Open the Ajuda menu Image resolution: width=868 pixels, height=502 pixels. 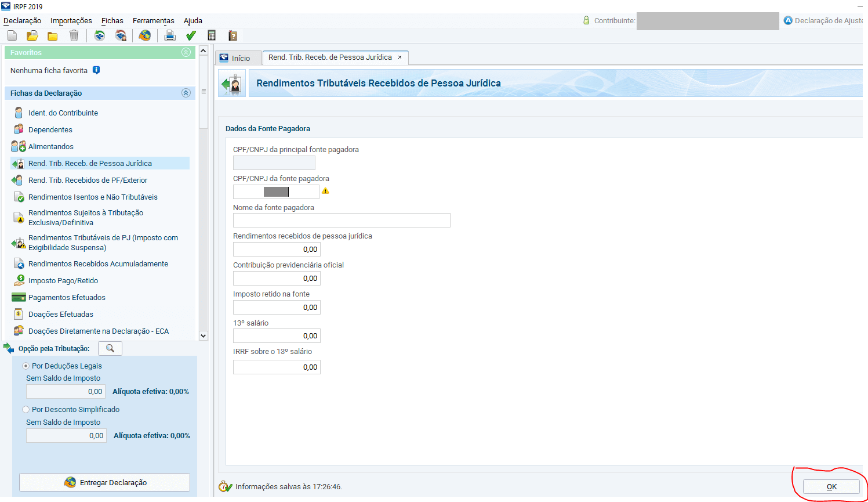pyautogui.click(x=193, y=20)
